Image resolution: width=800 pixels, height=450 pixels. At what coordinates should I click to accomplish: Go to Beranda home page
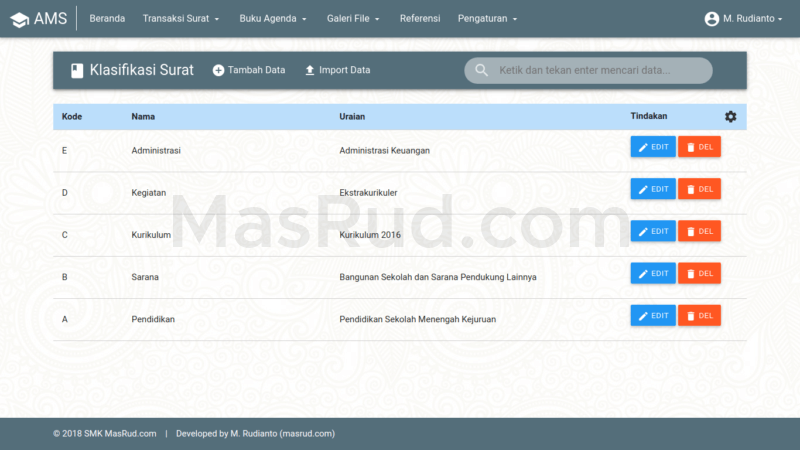coord(107,18)
